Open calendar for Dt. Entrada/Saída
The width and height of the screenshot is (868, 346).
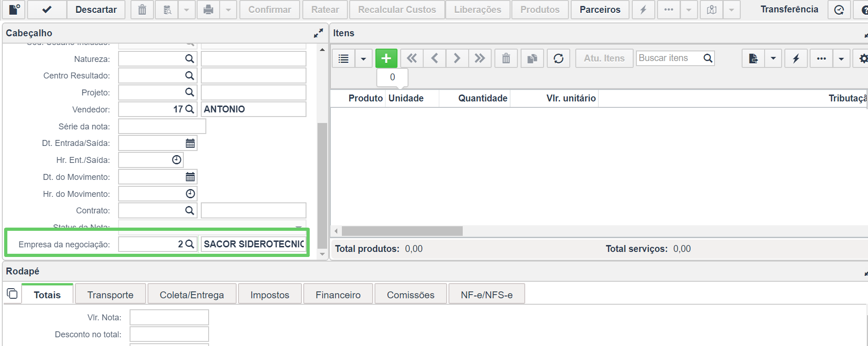pos(190,143)
